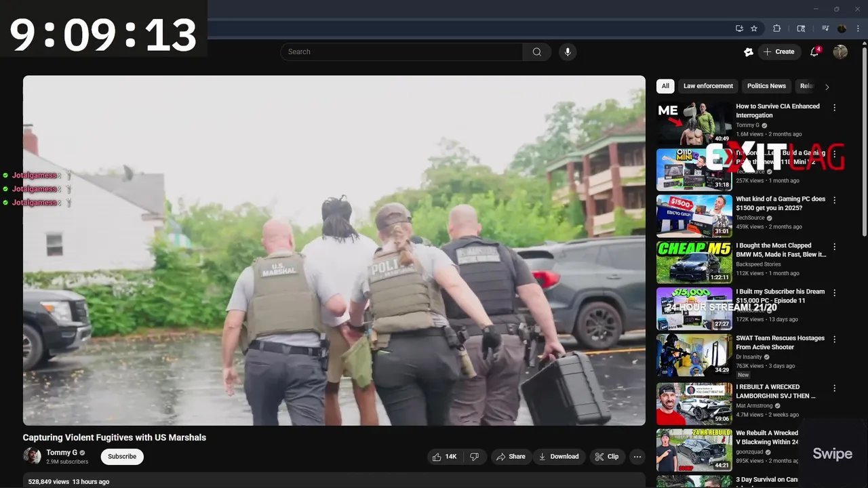Open browser profile avatar in toolbar
The height and width of the screenshot is (488, 868).
pyautogui.click(x=842, y=28)
